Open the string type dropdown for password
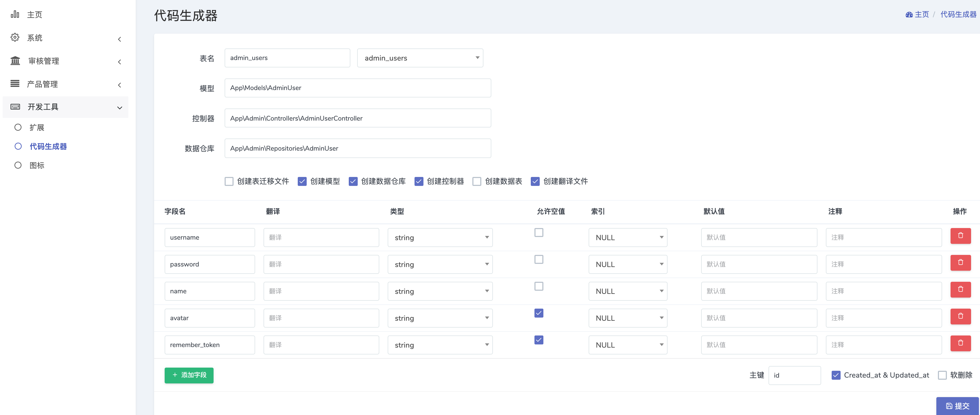Screen dimensions: 980x415 pos(440,264)
